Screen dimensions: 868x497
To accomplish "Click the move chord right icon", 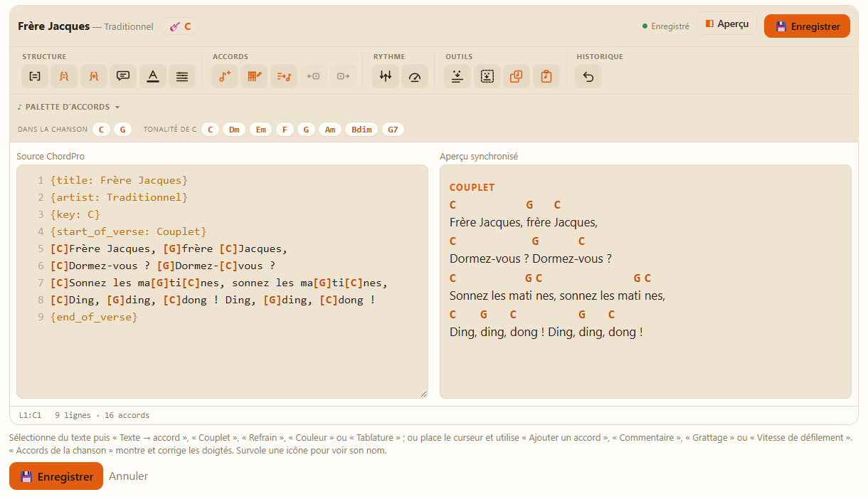I will click(x=343, y=76).
